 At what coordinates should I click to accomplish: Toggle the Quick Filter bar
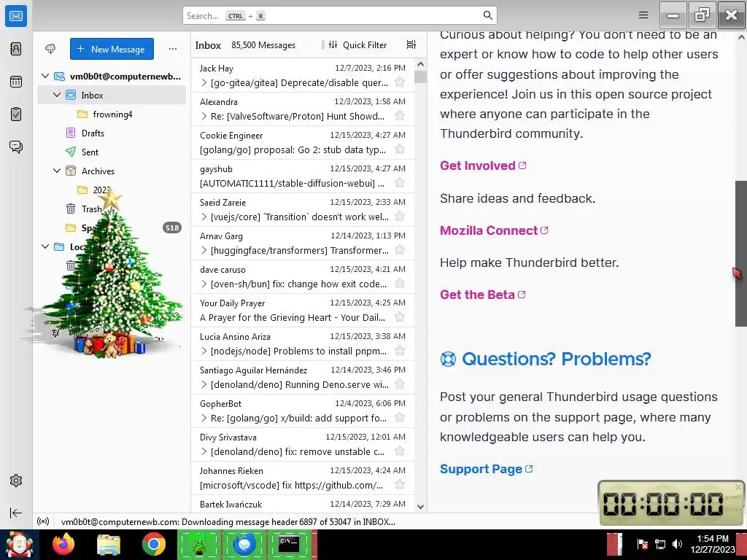(357, 44)
